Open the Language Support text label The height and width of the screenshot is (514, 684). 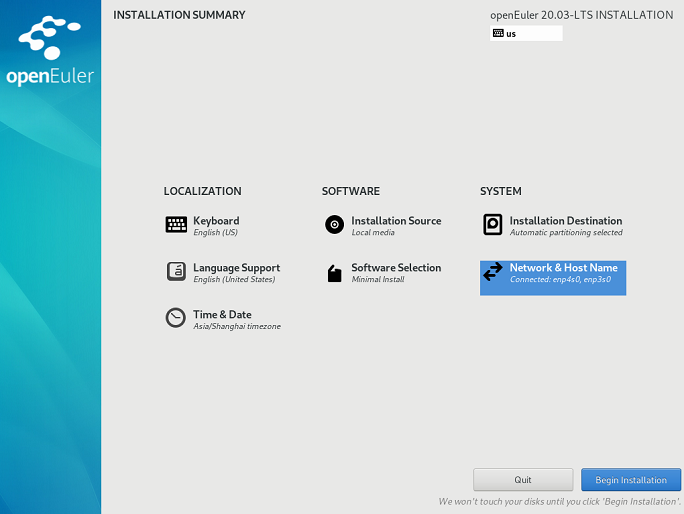(x=236, y=268)
